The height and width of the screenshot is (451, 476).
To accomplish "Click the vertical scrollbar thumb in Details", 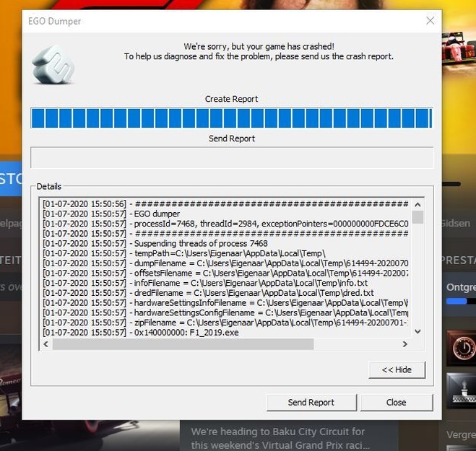I will coord(417,217).
